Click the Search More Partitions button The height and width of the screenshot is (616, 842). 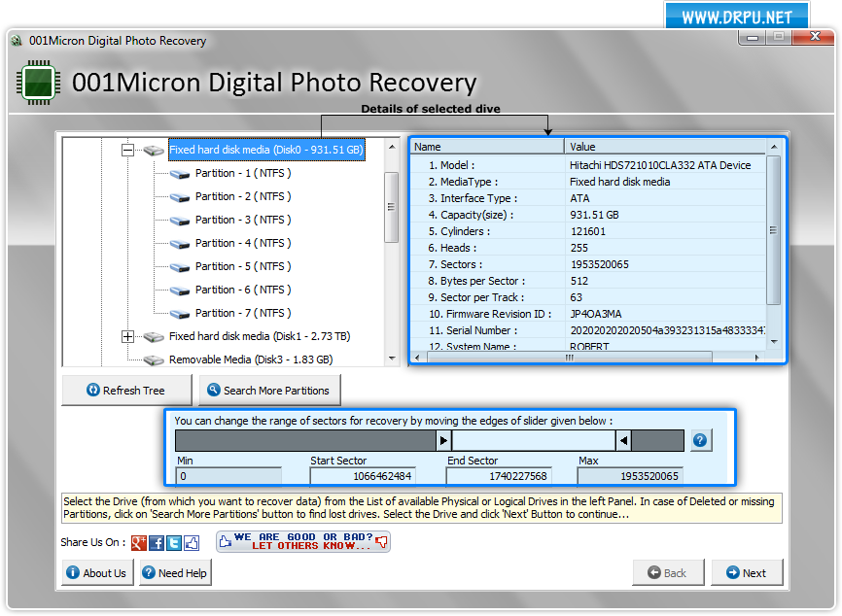[269, 390]
